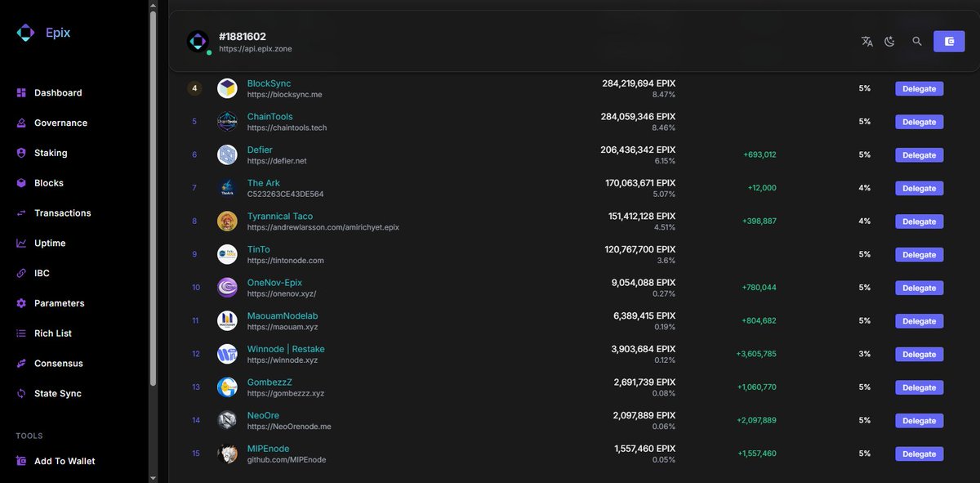
Task: Open the MaouamNodelab validator link
Action: click(x=283, y=316)
